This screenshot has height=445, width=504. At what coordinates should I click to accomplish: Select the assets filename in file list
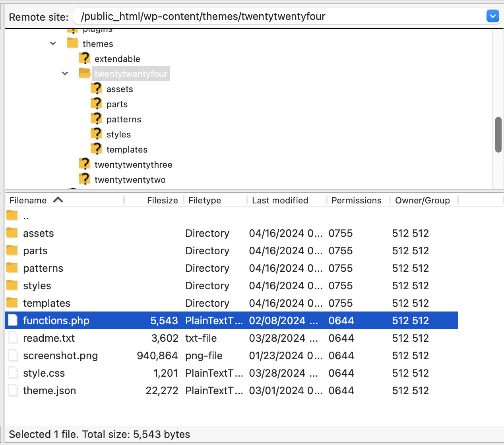pyautogui.click(x=38, y=233)
